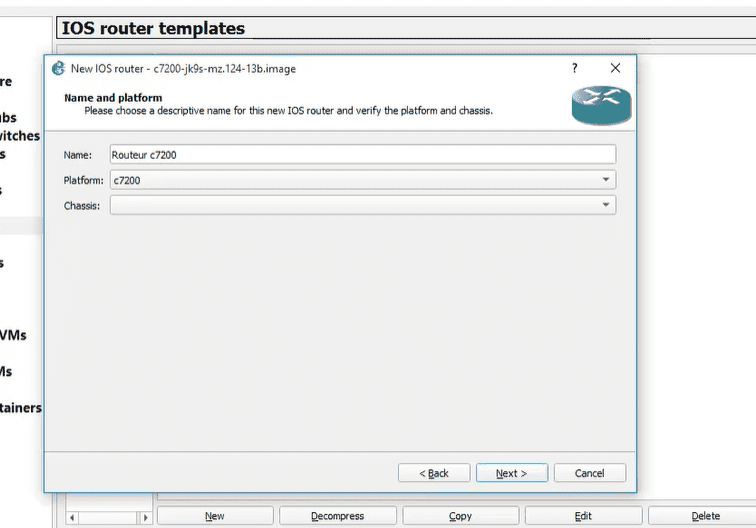Image resolution: width=756 pixels, height=528 pixels.
Task: Open the dialog help question mark
Action: coord(574,68)
